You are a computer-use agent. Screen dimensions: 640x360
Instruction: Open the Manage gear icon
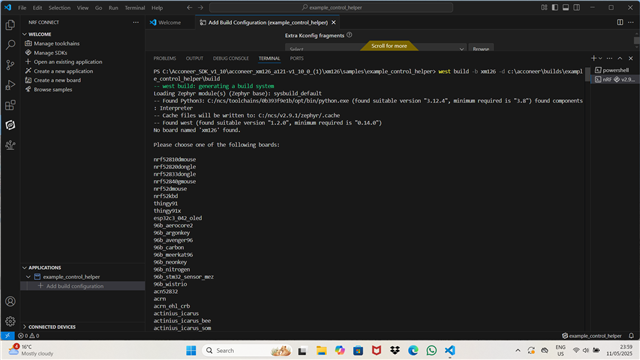point(10,321)
